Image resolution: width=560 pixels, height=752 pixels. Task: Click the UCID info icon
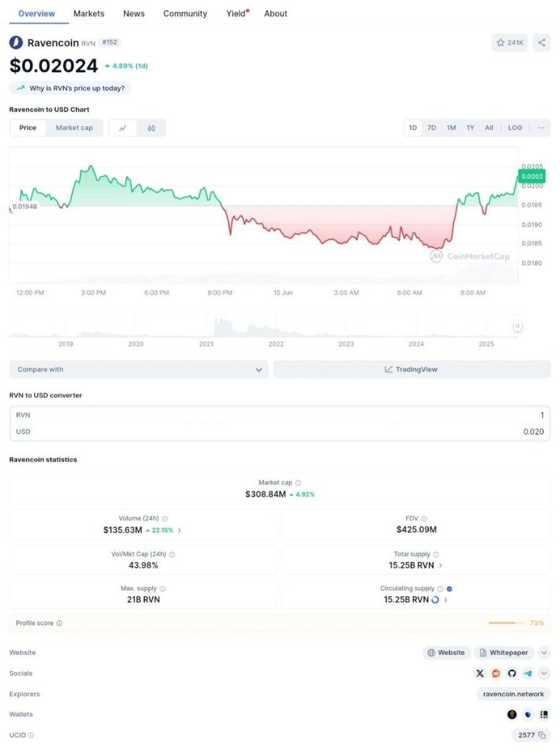coord(31,735)
